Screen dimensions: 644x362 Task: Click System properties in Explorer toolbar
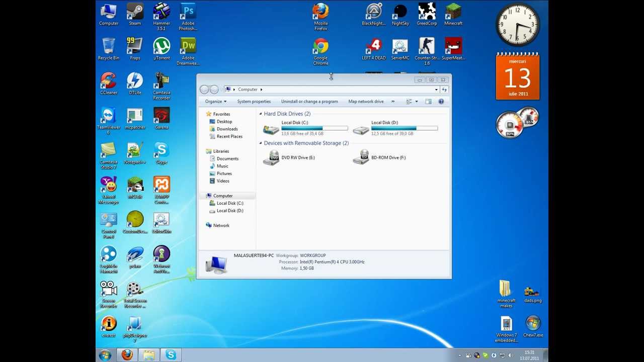coord(254,102)
